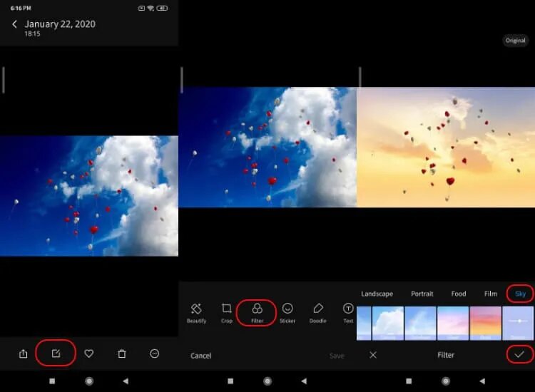The image size is (535, 392).
Task: Switch to the Landscape filter category
Action: click(377, 294)
